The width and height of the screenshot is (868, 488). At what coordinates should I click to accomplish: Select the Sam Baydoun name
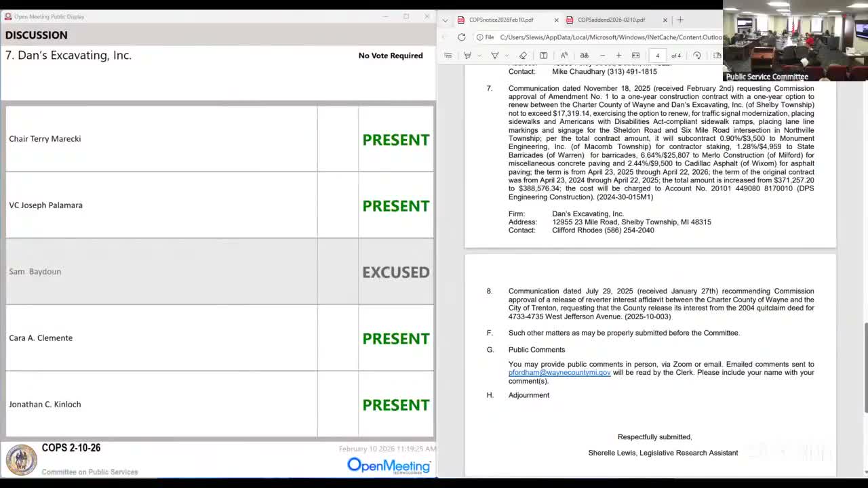click(x=35, y=272)
